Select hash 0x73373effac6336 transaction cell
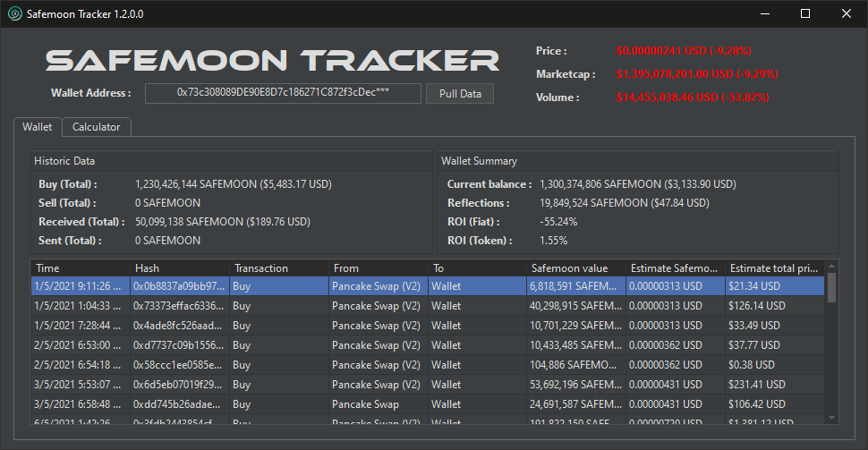Image resolution: width=868 pixels, height=450 pixels. pyautogui.click(x=179, y=306)
